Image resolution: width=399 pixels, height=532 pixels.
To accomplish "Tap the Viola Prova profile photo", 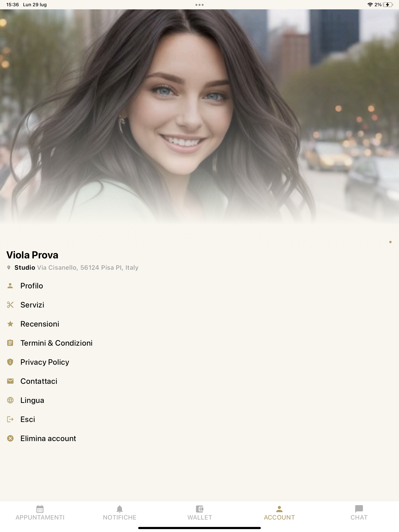I will pyautogui.click(x=199, y=115).
